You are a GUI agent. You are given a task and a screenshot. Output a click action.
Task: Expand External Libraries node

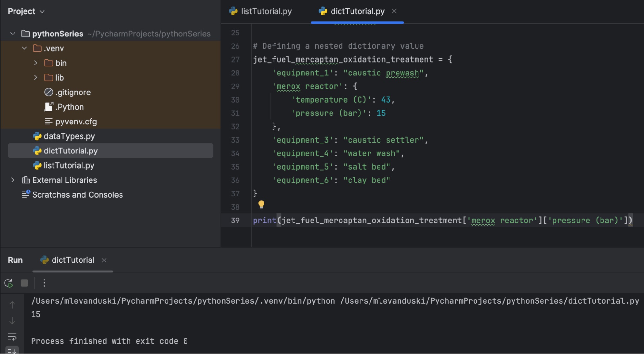[x=13, y=180]
